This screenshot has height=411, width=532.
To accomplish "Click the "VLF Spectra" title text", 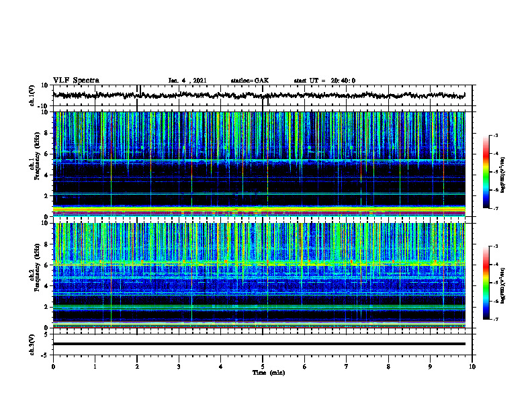I will point(76,81).
